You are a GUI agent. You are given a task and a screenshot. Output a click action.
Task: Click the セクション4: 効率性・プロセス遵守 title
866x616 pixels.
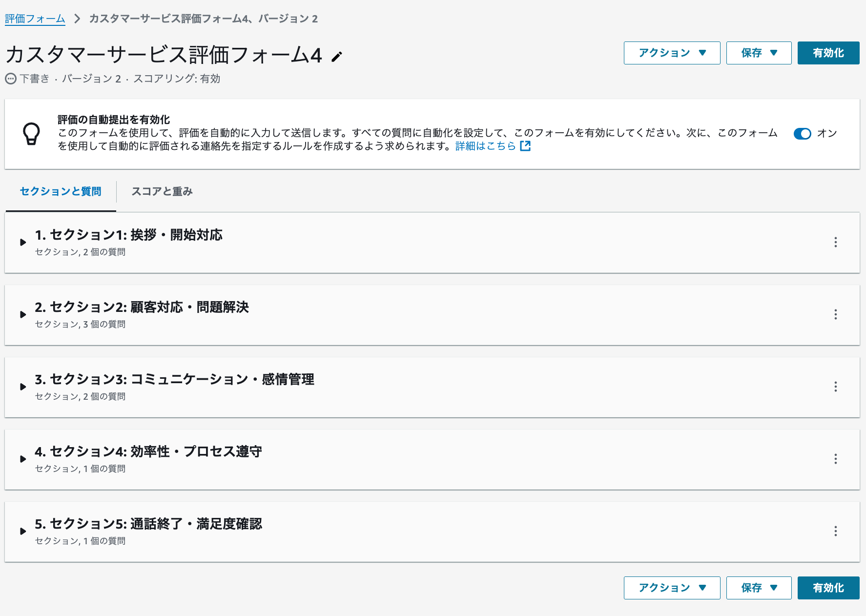[148, 452]
